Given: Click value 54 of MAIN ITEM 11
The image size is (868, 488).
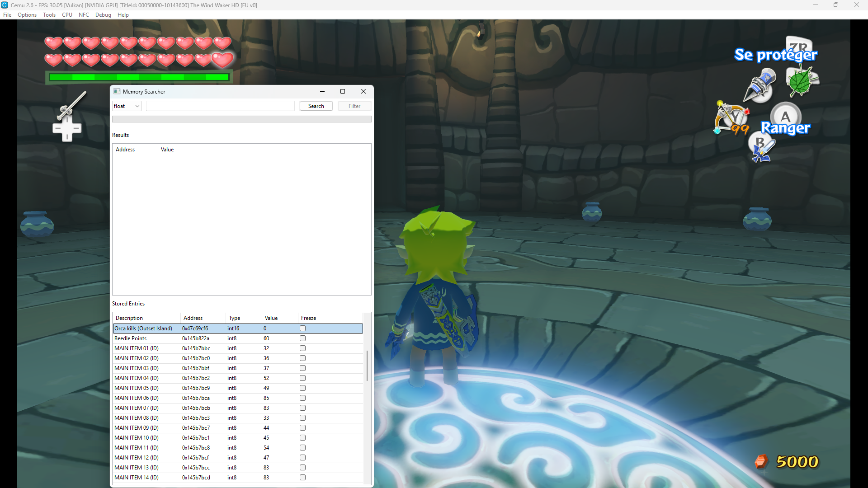Looking at the screenshot, I should coord(266,448).
